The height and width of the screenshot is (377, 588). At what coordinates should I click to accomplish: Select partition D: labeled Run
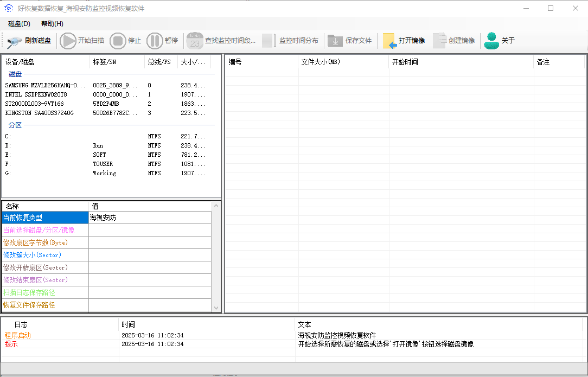108,145
